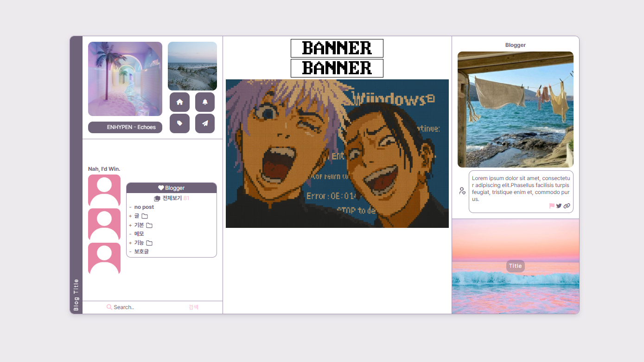
Task: Click the stacked pages icon by 전체보기
Action: (x=157, y=199)
